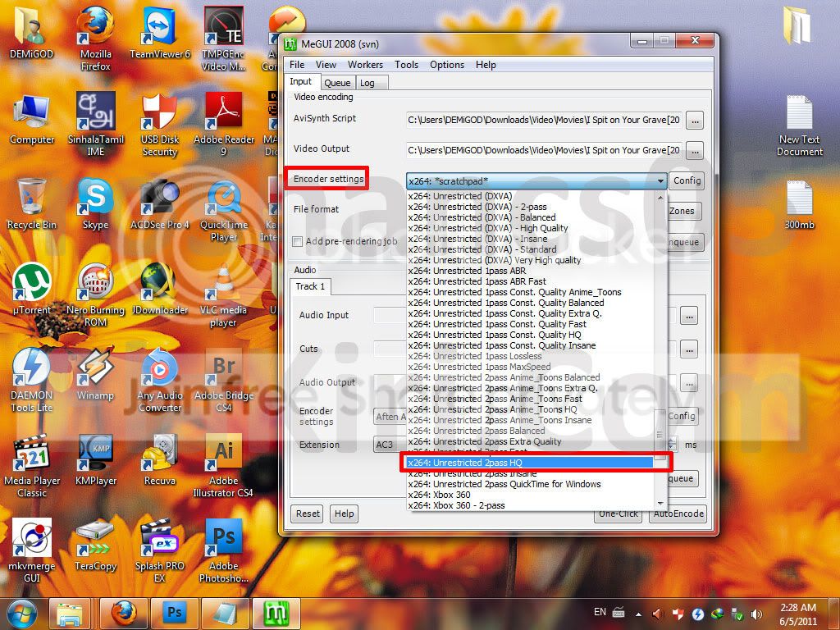This screenshot has height=630, width=840.
Task: Launch Winamp from the desktop
Action: click(95, 374)
